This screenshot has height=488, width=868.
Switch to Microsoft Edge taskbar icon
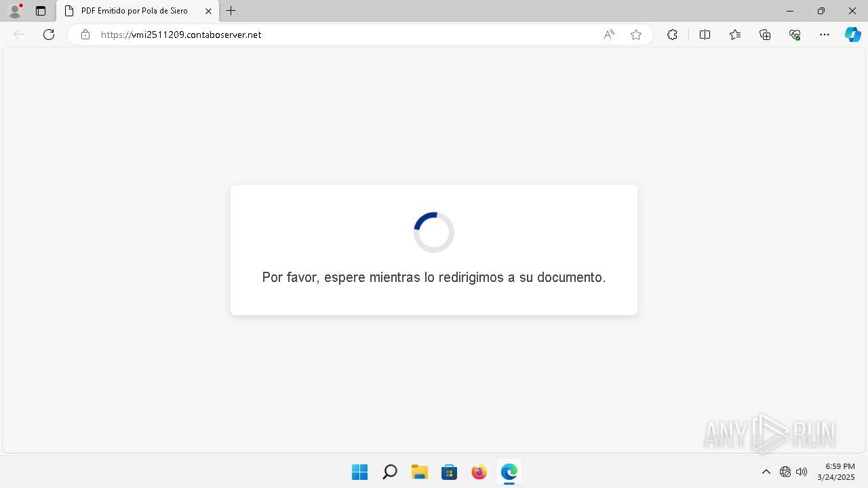click(x=509, y=472)
